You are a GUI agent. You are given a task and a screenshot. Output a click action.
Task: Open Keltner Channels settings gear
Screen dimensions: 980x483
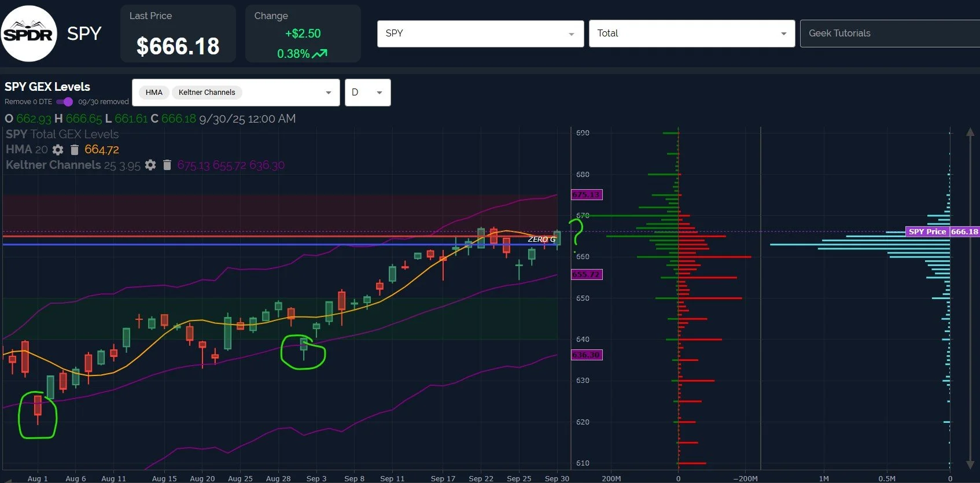(150, 165)
